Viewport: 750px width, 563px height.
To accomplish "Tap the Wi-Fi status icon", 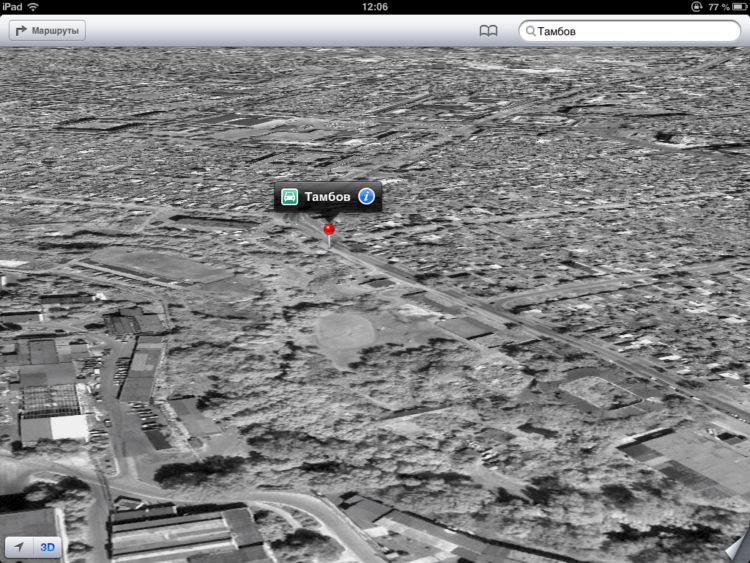I will (33, 7).
